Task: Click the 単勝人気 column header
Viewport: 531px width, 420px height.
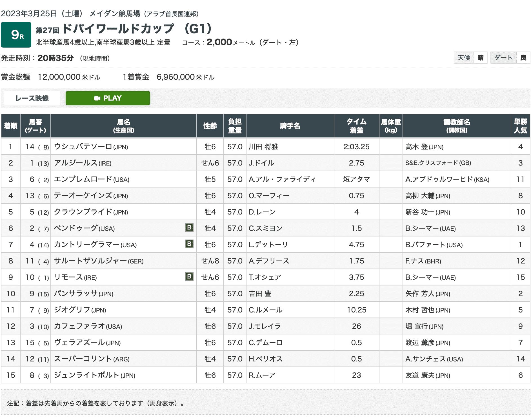Action: 521,126
